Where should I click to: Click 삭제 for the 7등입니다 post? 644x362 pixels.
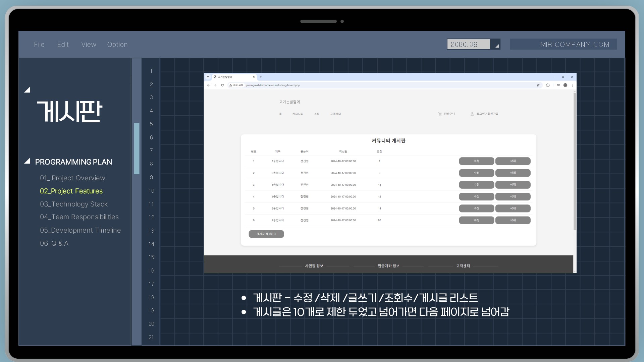point(513,161)
